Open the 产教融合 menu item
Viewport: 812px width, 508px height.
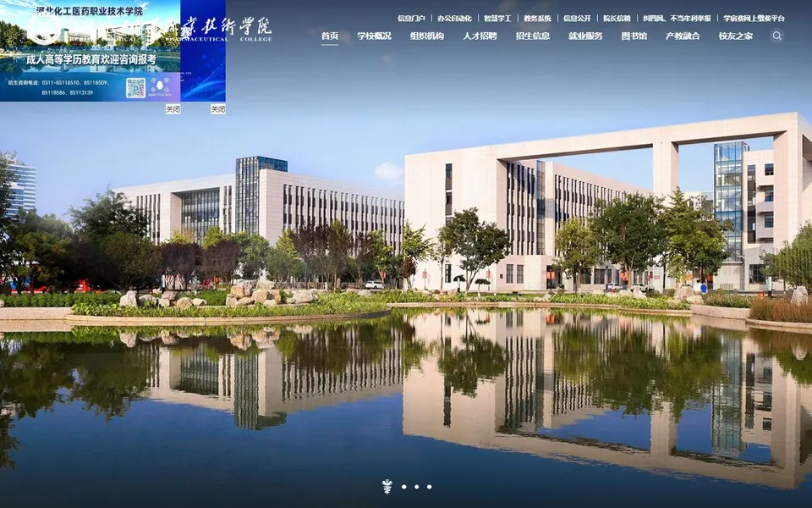[683, 36]
